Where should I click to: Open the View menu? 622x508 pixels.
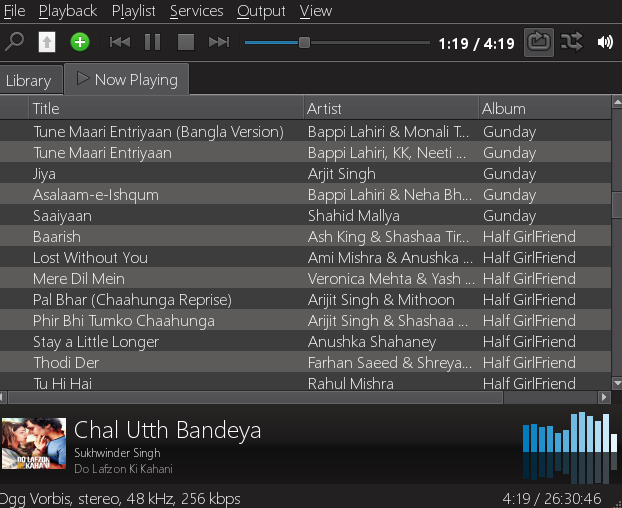coord(316,11)
